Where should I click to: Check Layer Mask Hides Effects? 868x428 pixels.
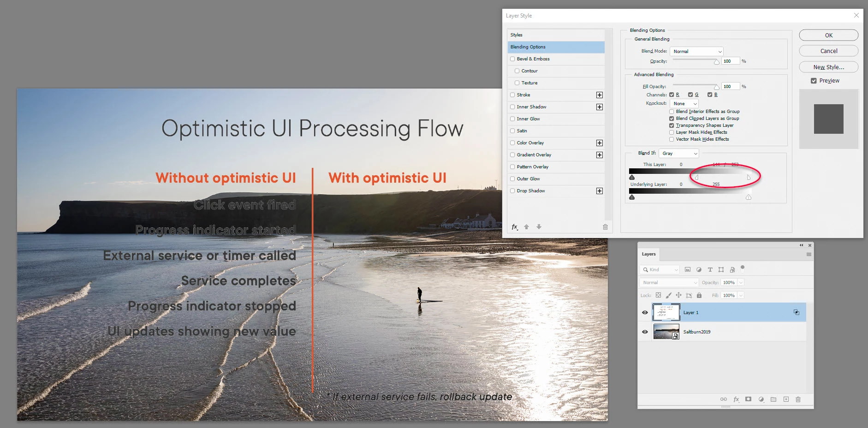(x=672, y=132)
